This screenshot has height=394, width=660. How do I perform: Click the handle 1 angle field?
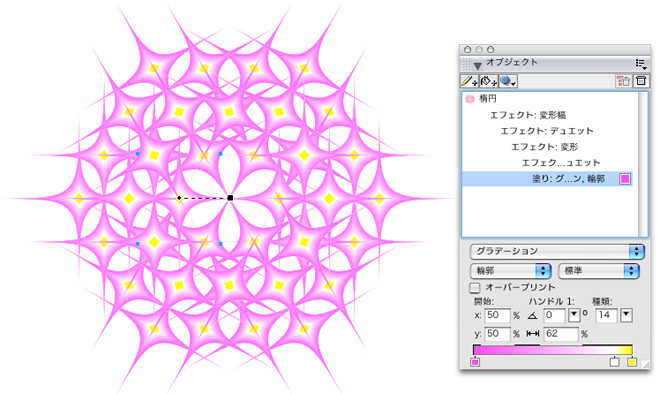click(554, 315)
